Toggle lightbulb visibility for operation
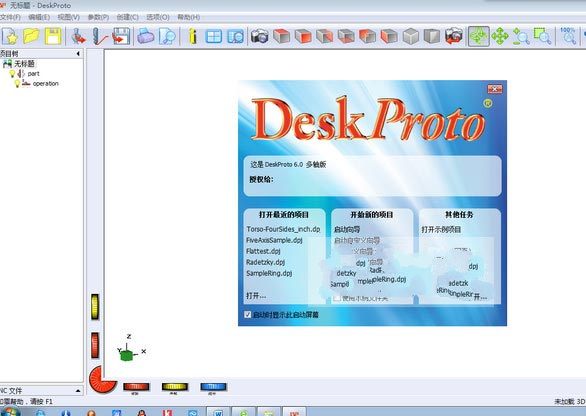 (17, 83)
